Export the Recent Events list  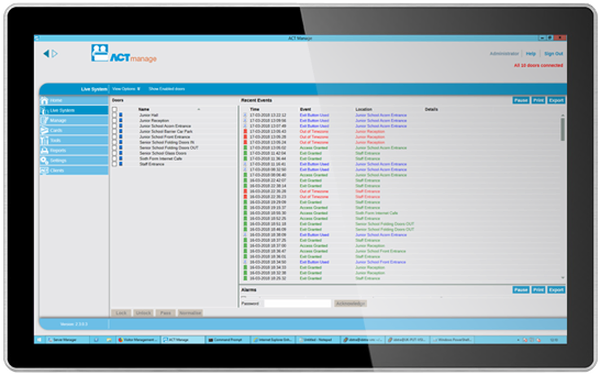click(x=556, y=100)
